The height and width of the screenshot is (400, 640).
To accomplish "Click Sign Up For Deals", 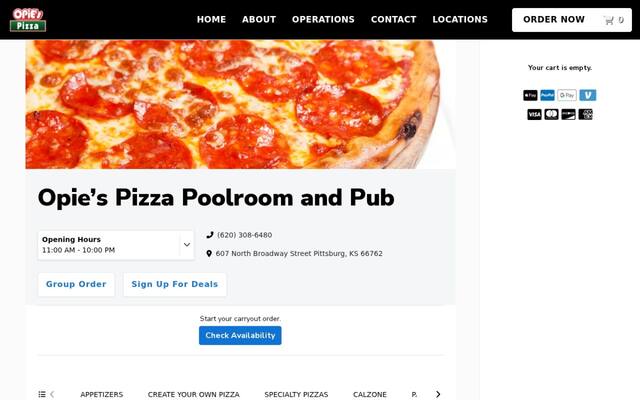I will tap(175, 284).
